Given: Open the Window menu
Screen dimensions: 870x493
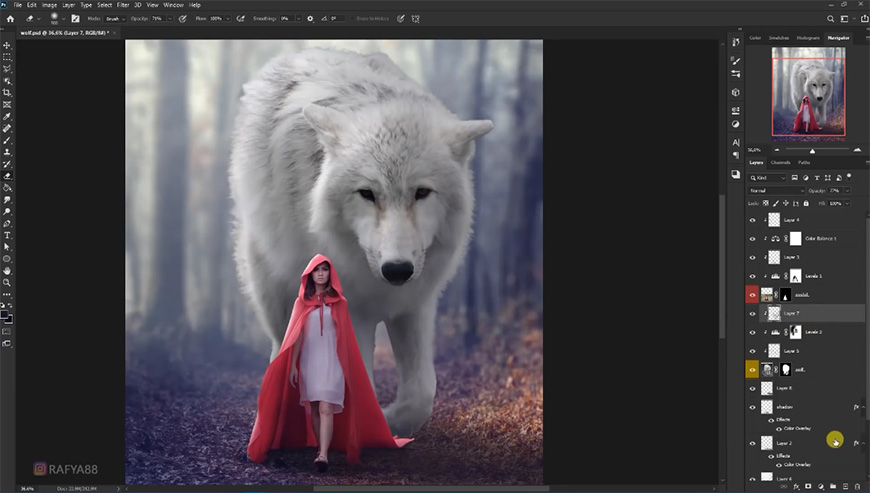Looking at the screenshot, I should (173, 5).
